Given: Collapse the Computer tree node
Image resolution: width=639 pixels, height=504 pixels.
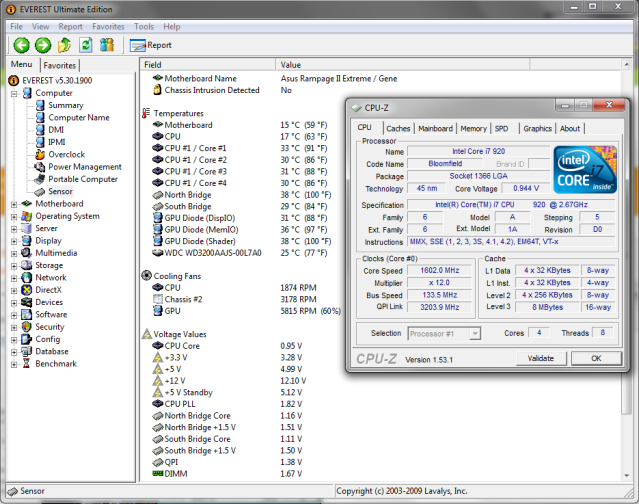Looking at the screenshot, I should (14, 93).
